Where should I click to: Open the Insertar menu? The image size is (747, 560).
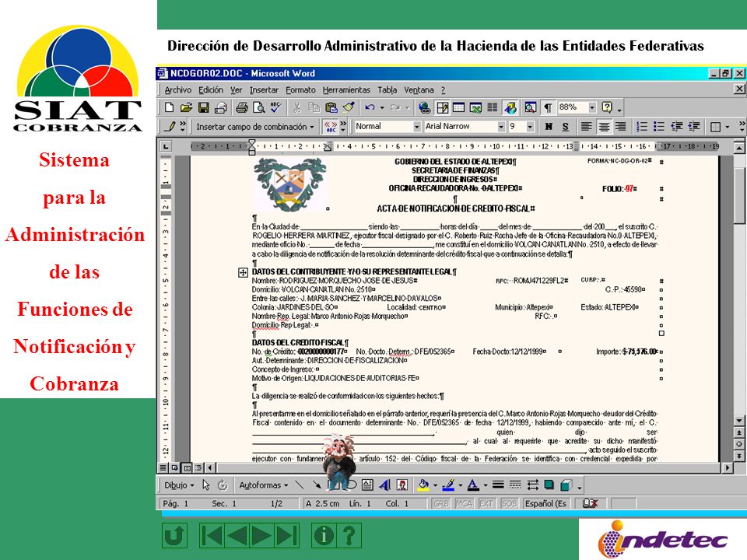click(x=264, y=90)
